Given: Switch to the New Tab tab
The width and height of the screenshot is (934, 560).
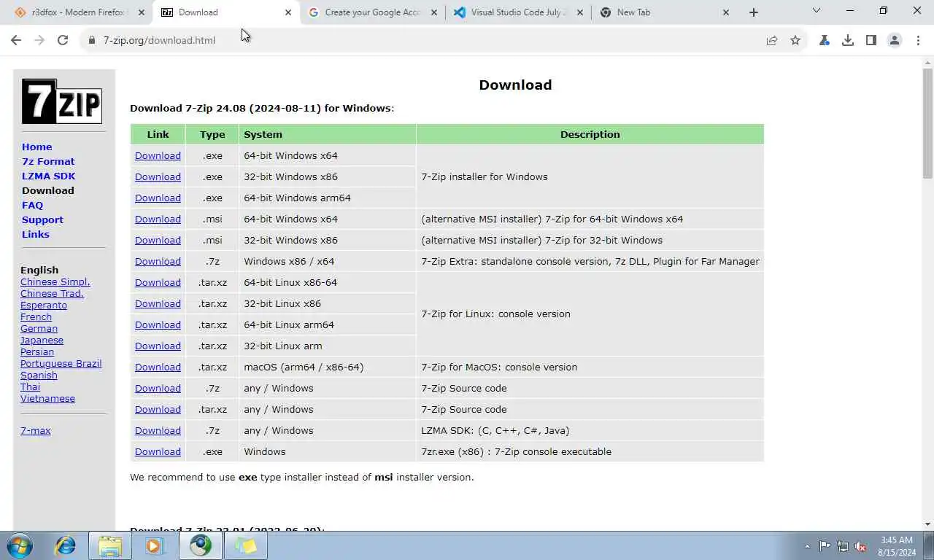Looking at the screenshot, I should point(664,12).
